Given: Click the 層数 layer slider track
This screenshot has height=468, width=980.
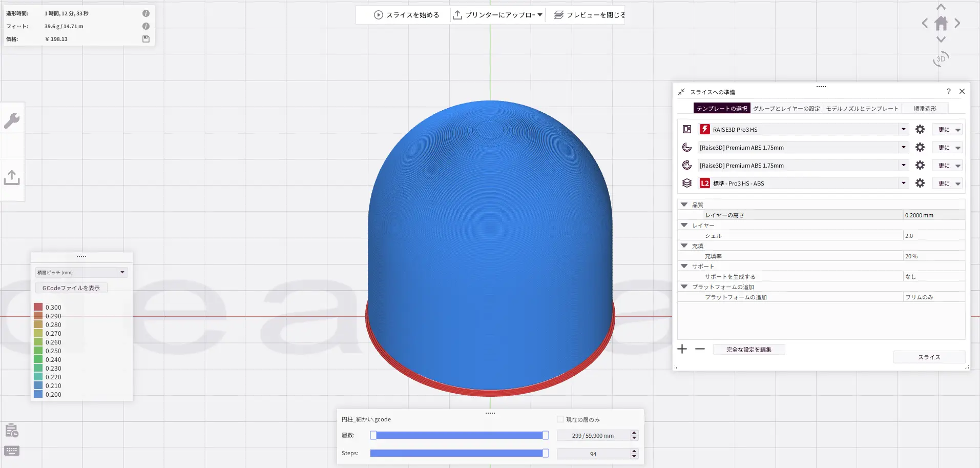Looking at the screenshot, I should pos(460,435).
